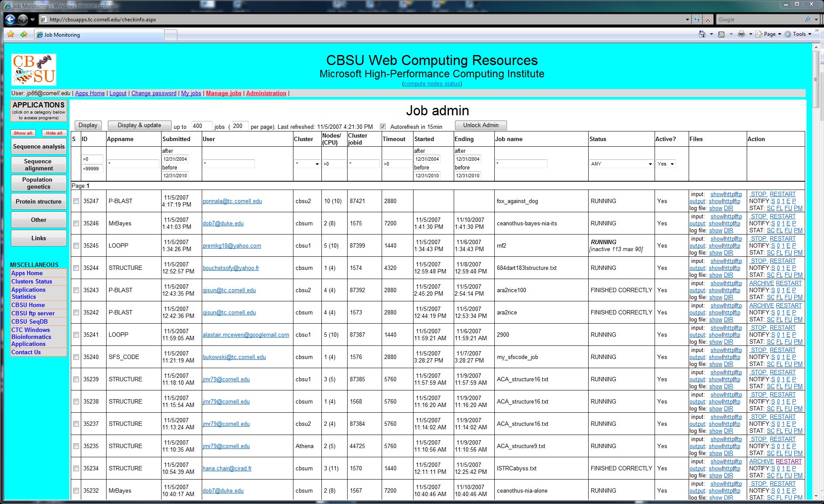Open the Favorites Center star icon
Screen dimensions: 824x504
11,34
